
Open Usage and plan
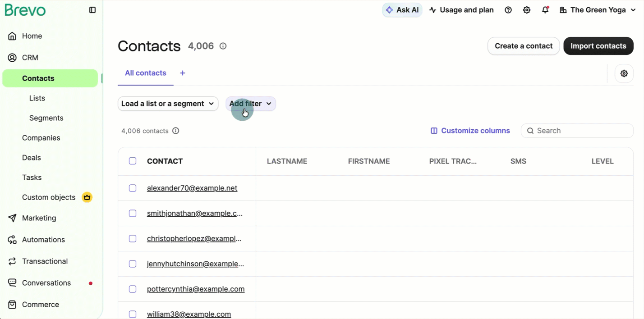click(x=461, y=10)
